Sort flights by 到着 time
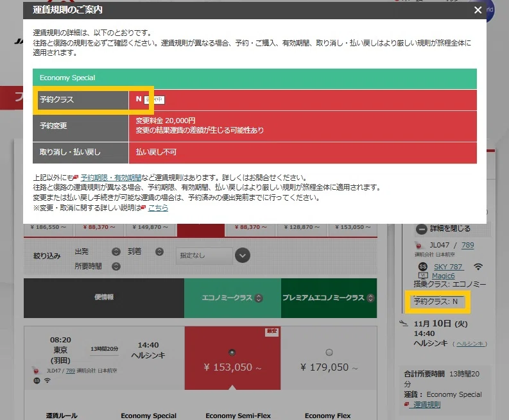The height and width of the screenshot is (420, 509). point(159,251)
